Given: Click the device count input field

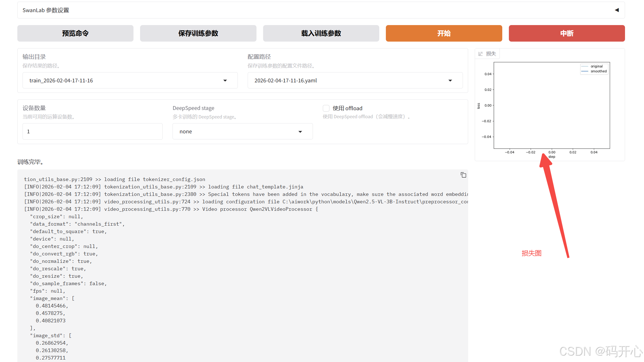Looking at the screenshot, I should pyautogui.click(x=92, y=131).
